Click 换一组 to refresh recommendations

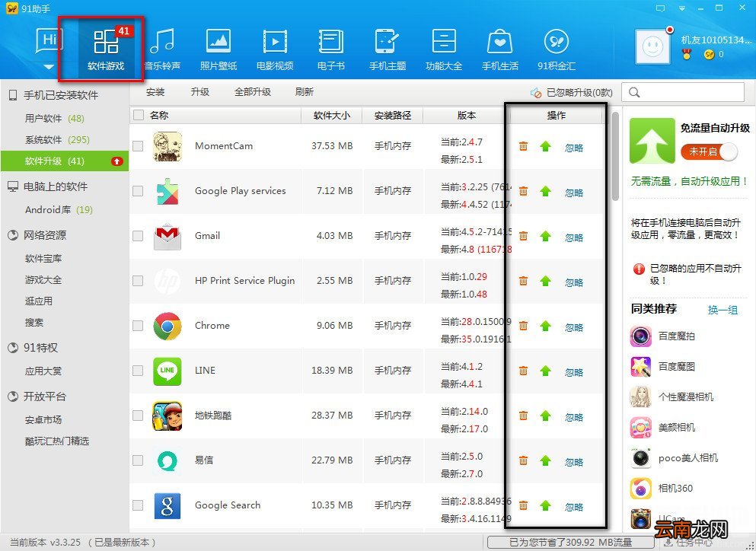click(723, 310)
